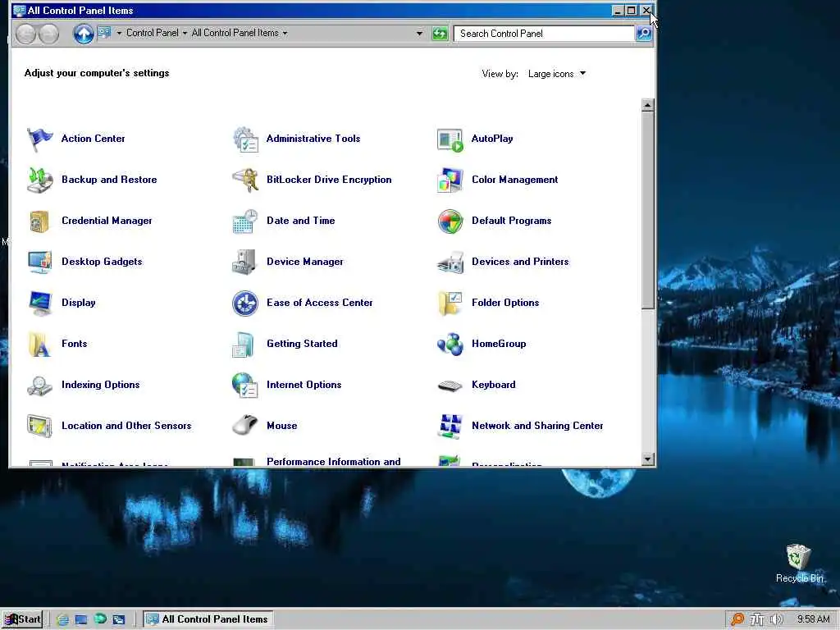This screenshot has width=840, height=630.
Task: Click the Internet Options link text
Action: [304, 385]
